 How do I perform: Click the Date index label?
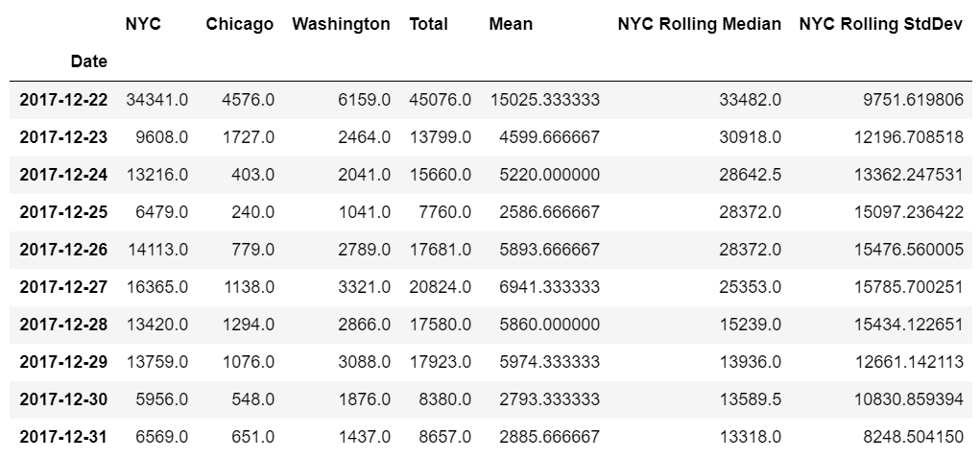coord(89,61)
